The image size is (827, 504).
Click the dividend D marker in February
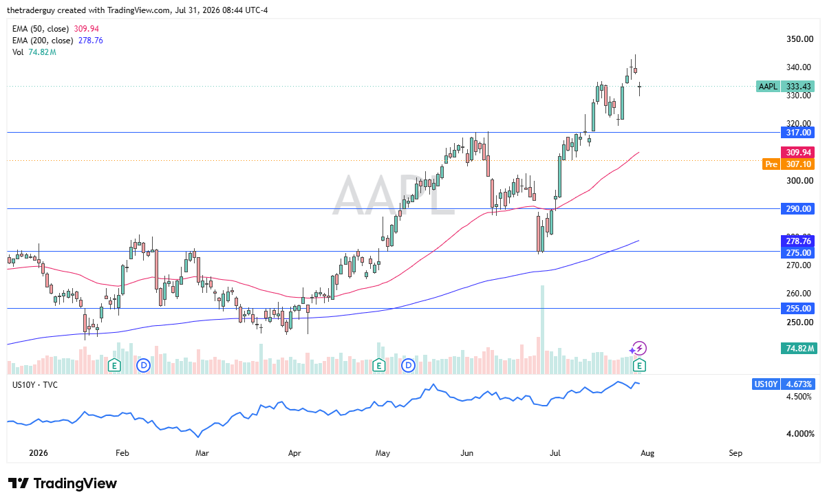pos(143,365)
